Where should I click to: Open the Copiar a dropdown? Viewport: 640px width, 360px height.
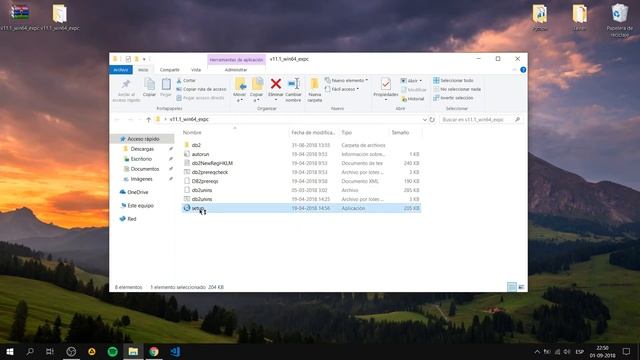[257, 100]
